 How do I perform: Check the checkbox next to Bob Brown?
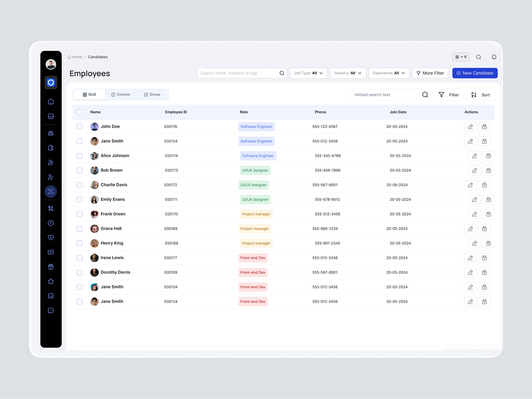pos(79,170)
